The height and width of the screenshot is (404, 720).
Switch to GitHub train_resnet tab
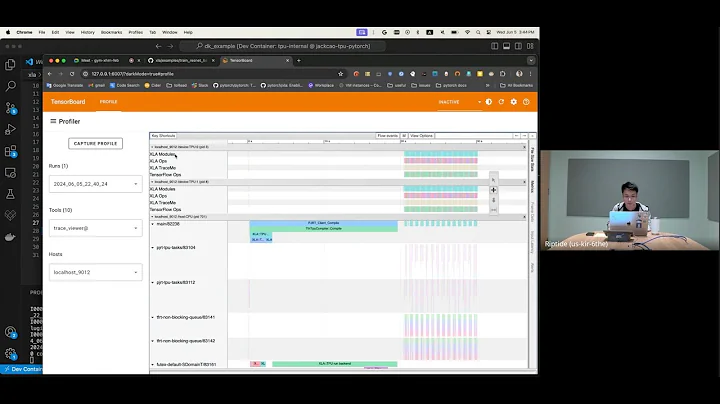pos(181,61)
